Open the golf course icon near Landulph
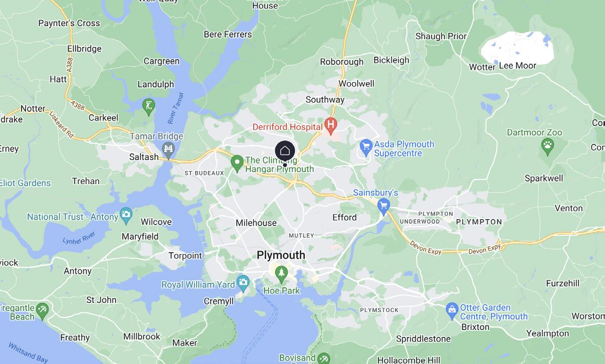605x364 pixels. click(x=148, y=106)
